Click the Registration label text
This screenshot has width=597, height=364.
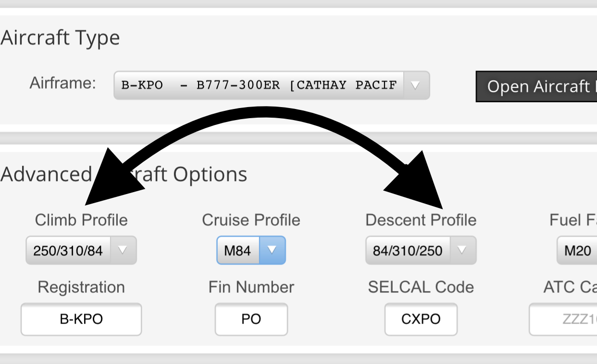point(81,287)
